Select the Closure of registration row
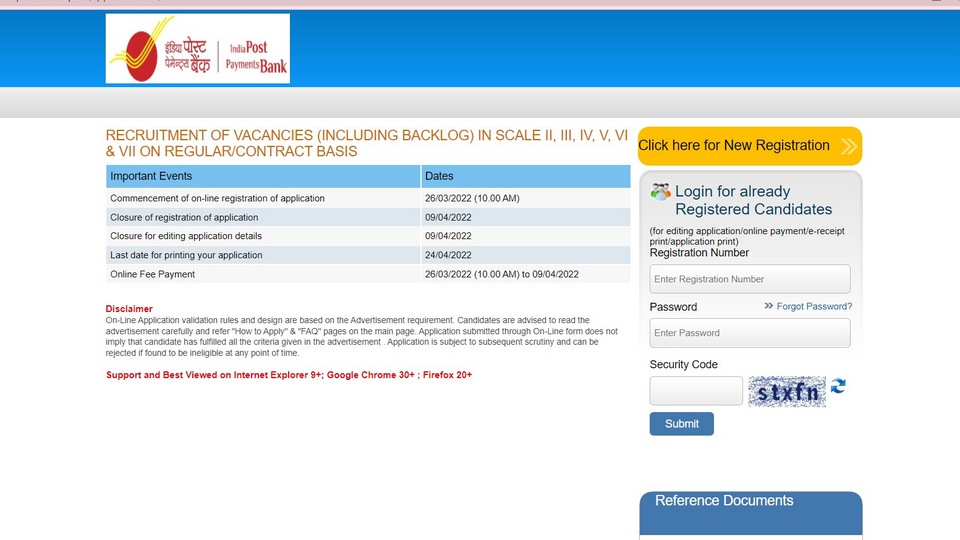Screen dimensions: 960x540 coord(368,217)
